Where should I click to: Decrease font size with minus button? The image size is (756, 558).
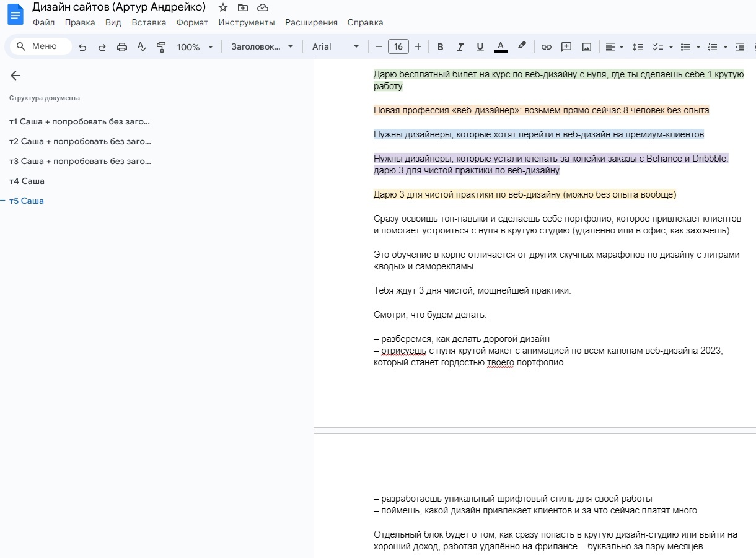coord(379,46)
